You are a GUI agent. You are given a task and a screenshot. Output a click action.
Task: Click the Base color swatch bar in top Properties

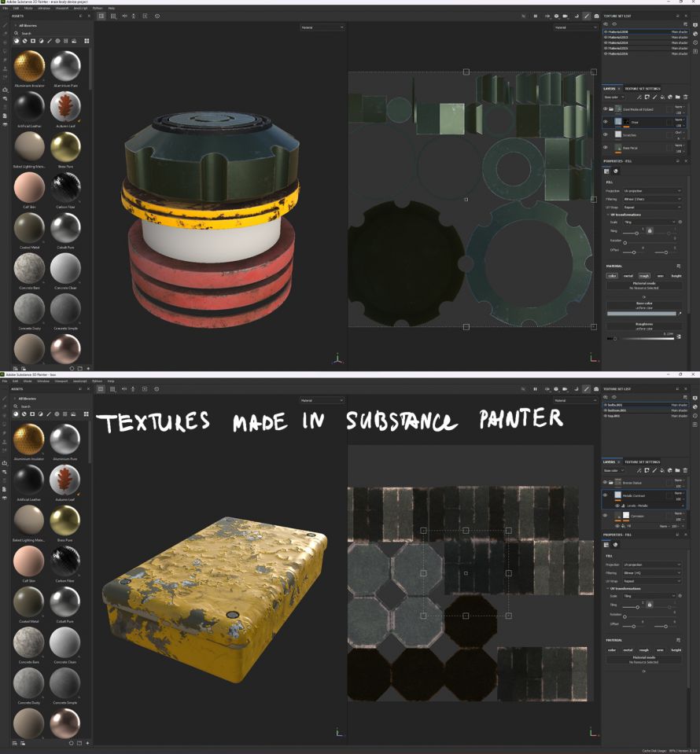[x=641, y=314]
